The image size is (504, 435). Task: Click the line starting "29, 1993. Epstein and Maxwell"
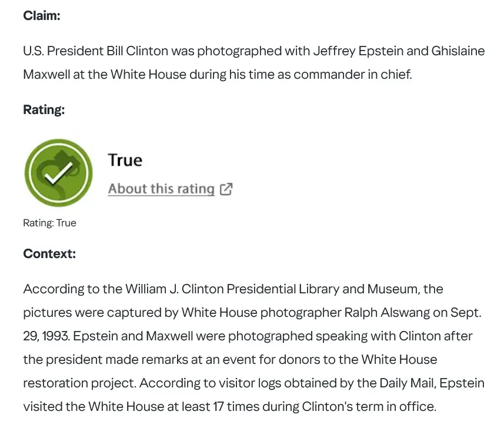[248, 336]
